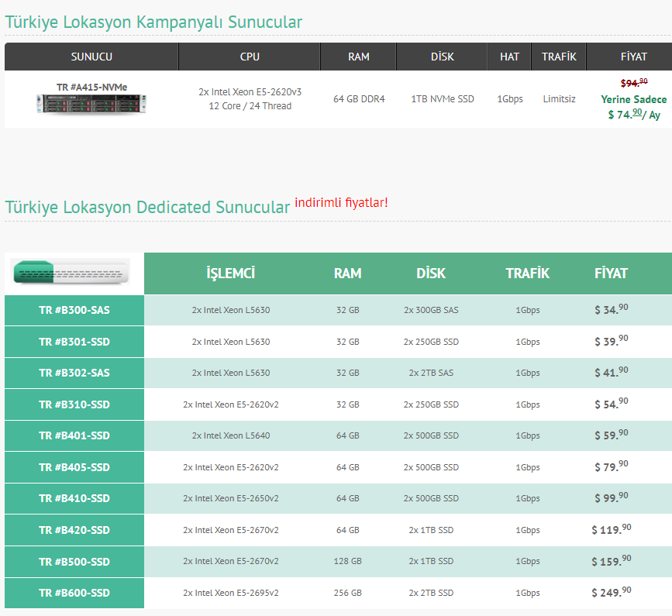Click the dark FİYAT header in campaign table
The width and height of the screenshot is (672, 616).
(633, 57)
